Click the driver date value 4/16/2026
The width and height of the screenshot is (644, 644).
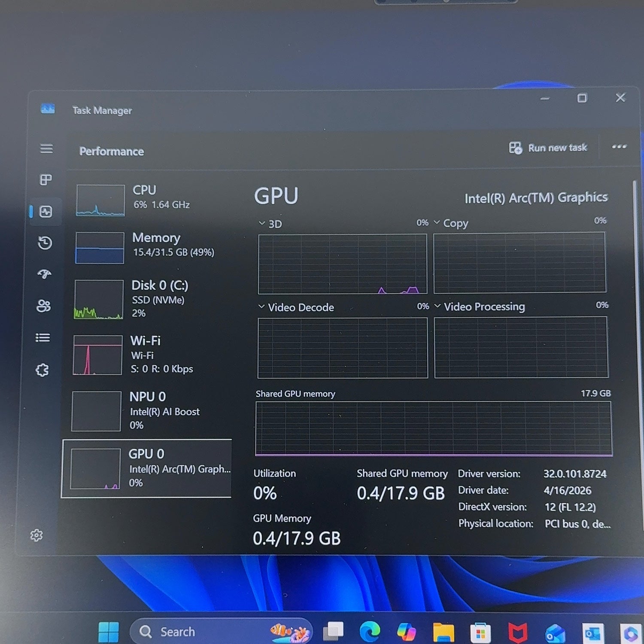(x=567, y=490)
